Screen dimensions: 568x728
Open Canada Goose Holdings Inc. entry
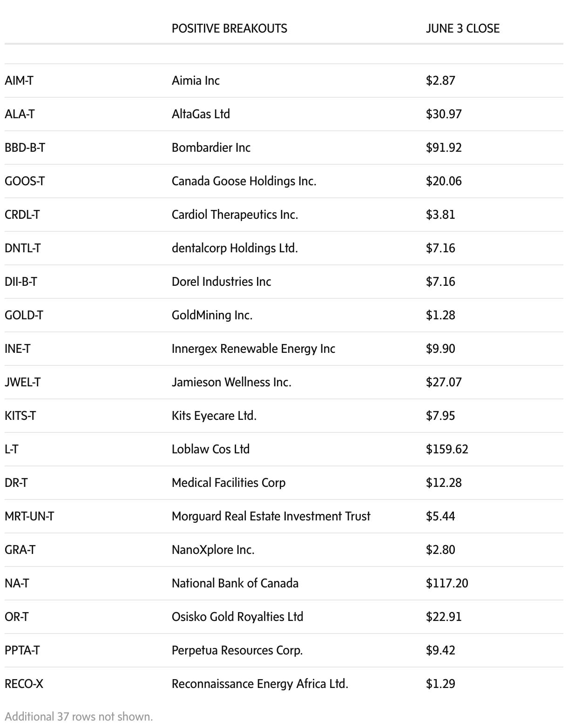point(244,181)
